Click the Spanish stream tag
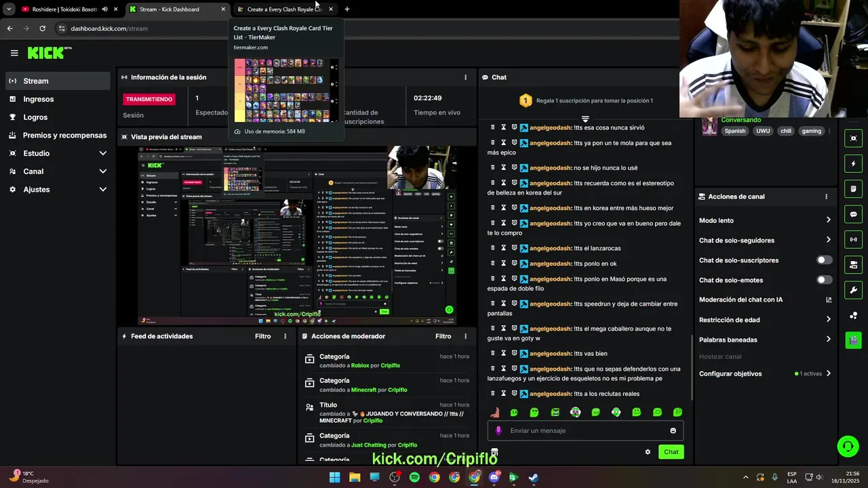The width and height of the screenshot is (868, 488). click(735, 131)
